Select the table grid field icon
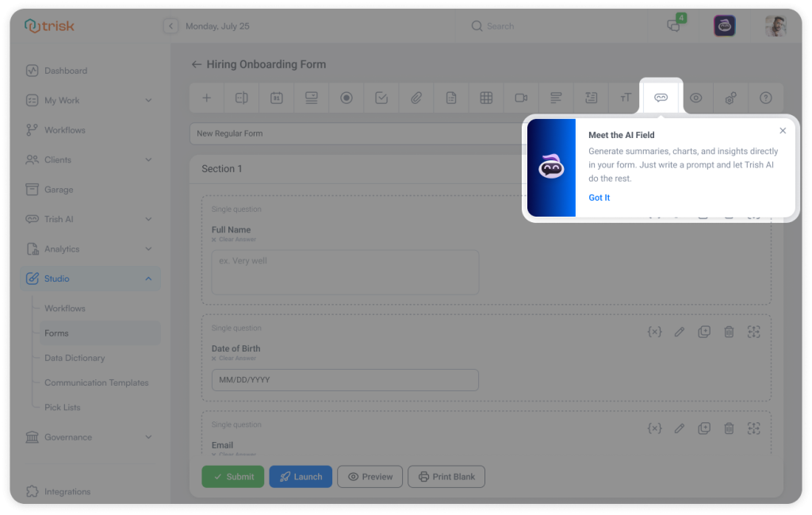Screen dimensions: 812x515 click(486, 98)
